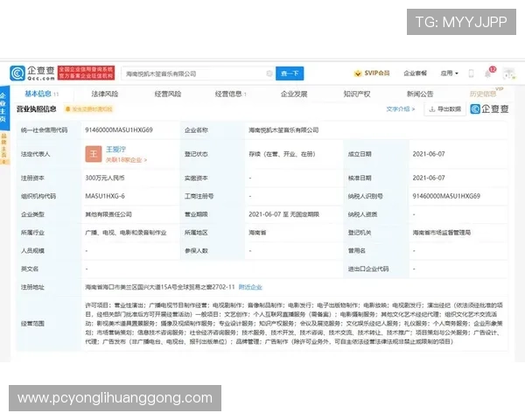Expand the 关联18家企业 link
This screenshot has height=420, width=525.
coord(126,160)
